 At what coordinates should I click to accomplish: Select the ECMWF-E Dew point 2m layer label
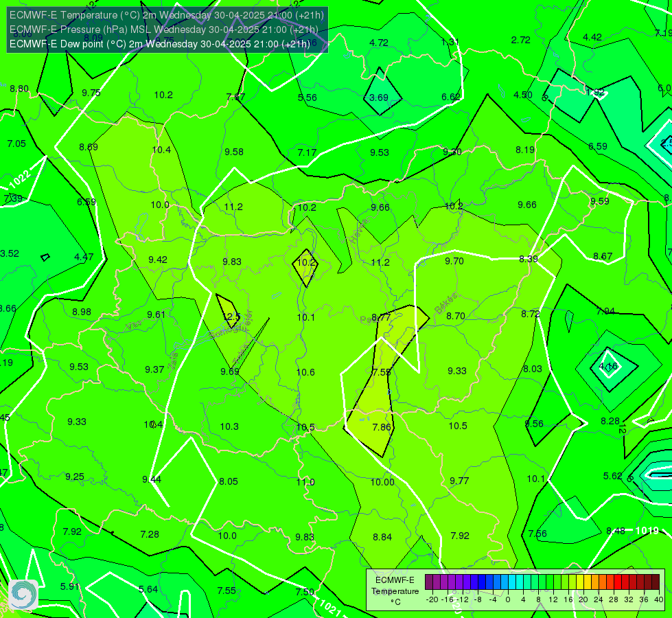(159, 44)
